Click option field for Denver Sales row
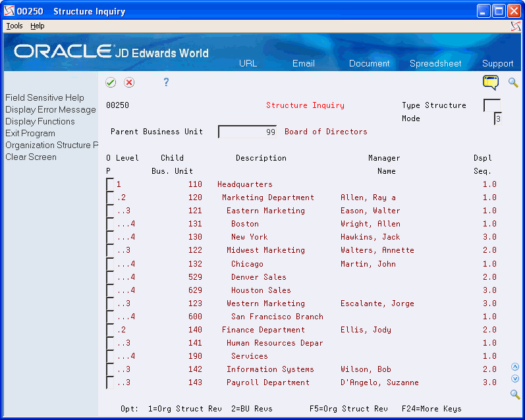 pos(110,277)
